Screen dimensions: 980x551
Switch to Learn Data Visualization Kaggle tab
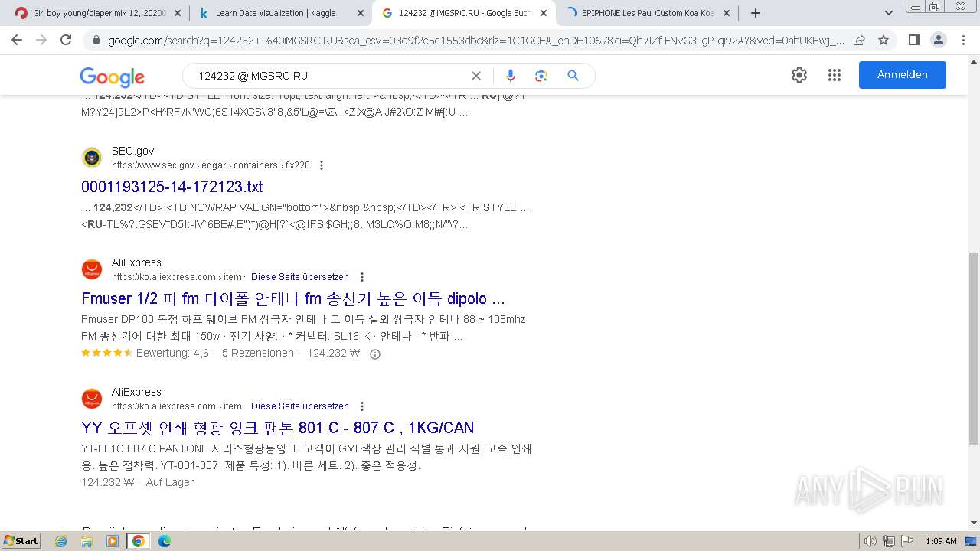tap(280, 13)
